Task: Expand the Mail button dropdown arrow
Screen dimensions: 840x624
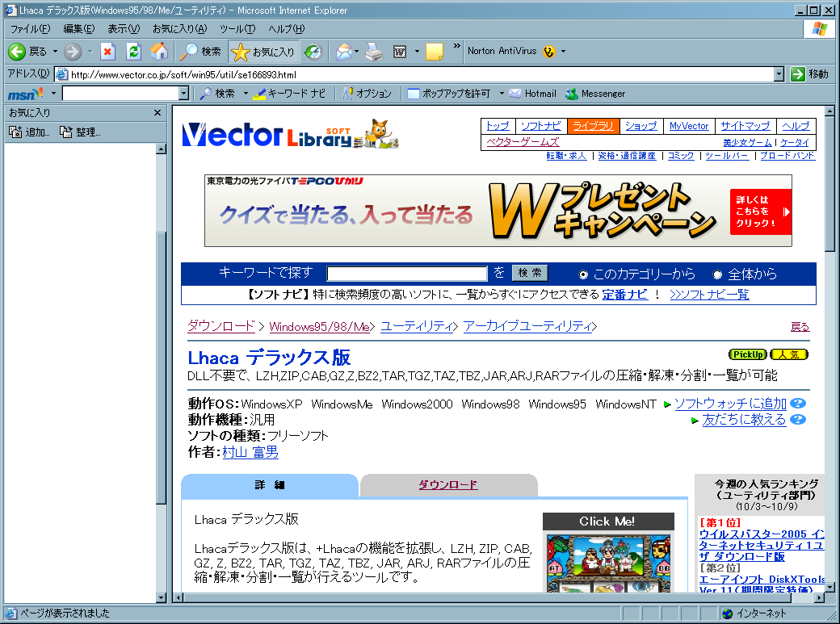Action: (357, 52)
